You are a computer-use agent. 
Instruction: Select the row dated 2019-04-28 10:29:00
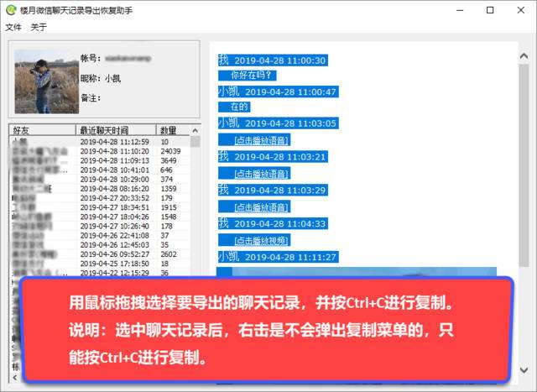pos(99,179)
